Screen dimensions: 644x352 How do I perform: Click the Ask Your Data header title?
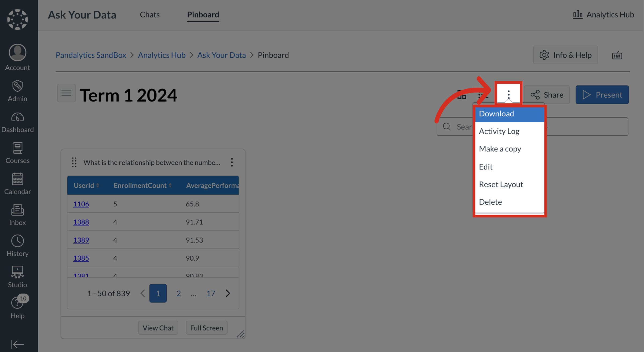(x=82, y=14)
